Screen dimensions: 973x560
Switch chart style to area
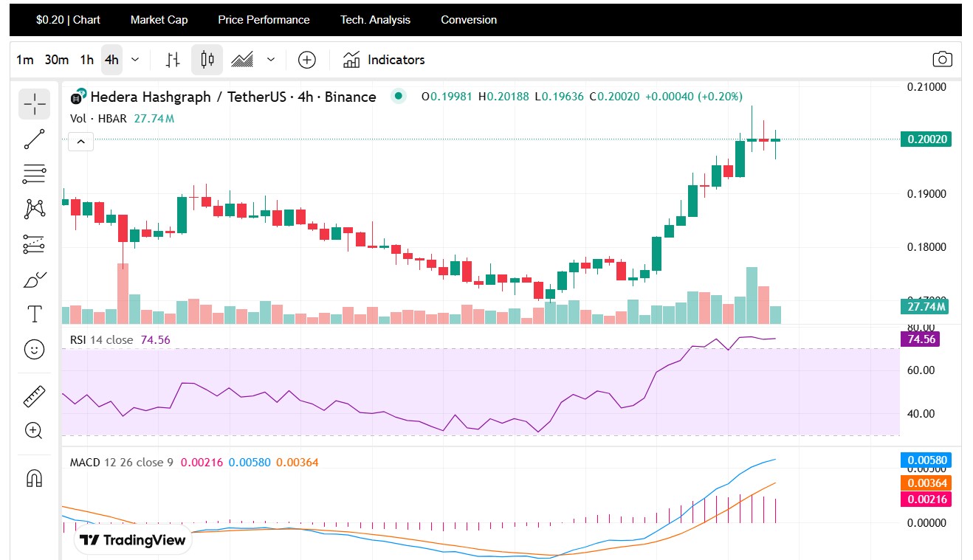pos(242,60)
